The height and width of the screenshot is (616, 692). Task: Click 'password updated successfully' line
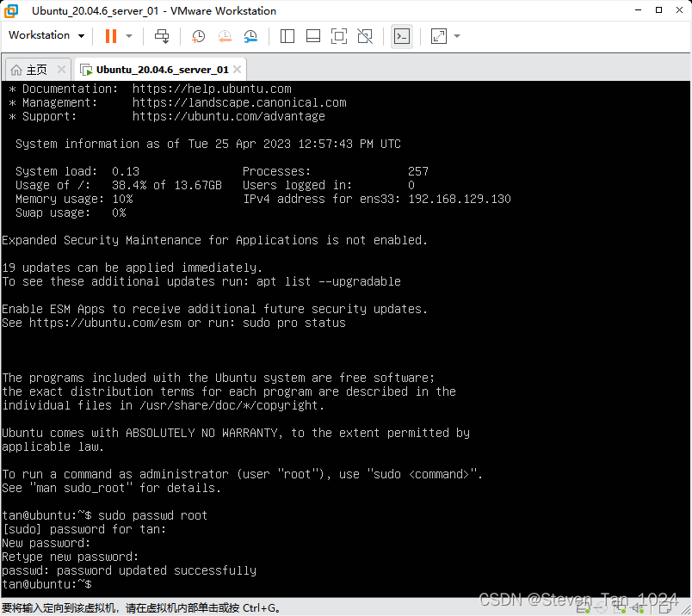tap(129, 570)
